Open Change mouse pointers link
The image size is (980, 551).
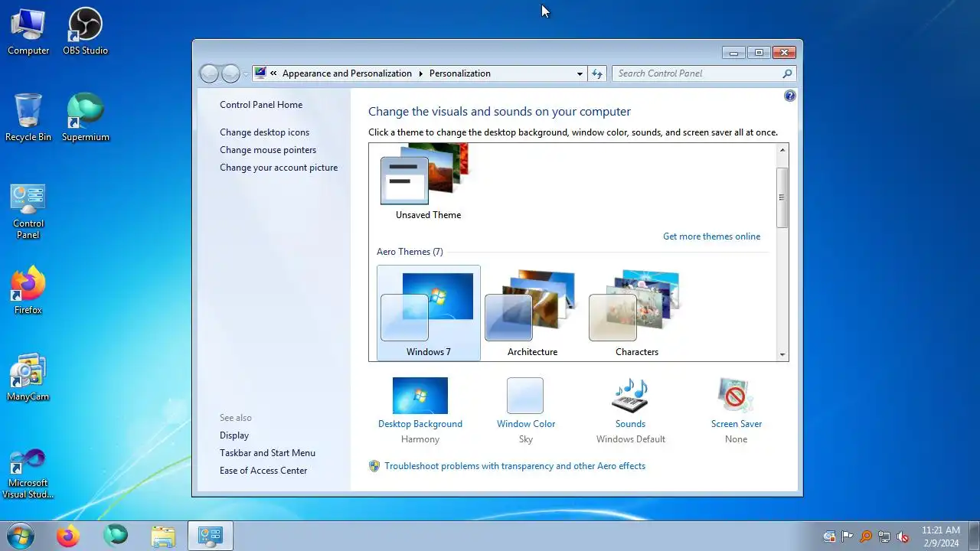point(268,150)
